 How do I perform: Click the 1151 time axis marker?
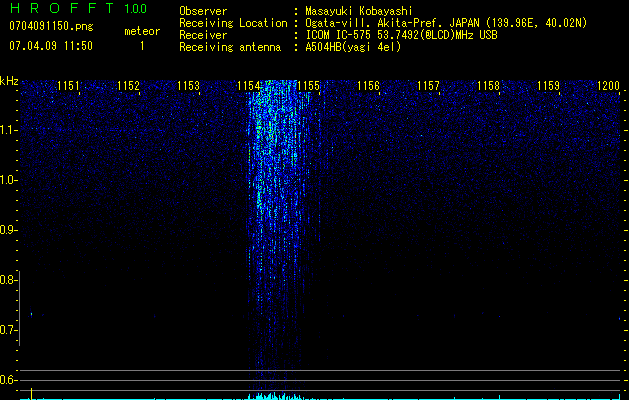pyautogui.click(x=68, y=86)
